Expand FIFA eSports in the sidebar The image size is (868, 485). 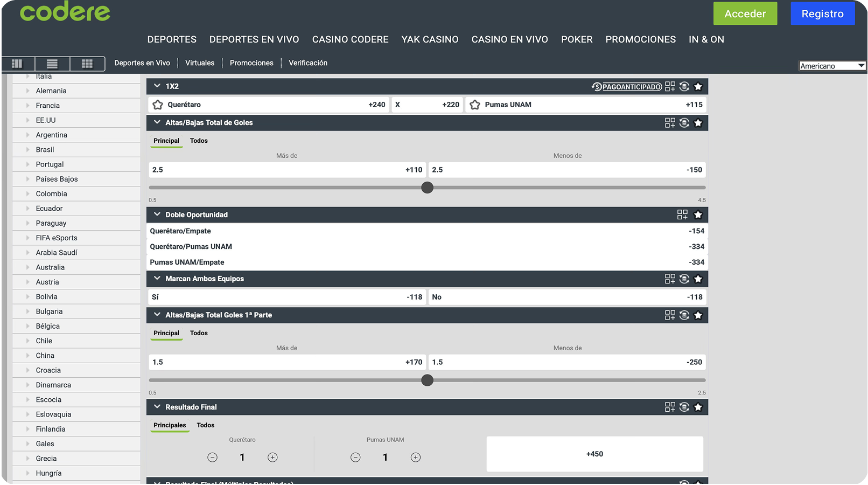coord(76,238)
